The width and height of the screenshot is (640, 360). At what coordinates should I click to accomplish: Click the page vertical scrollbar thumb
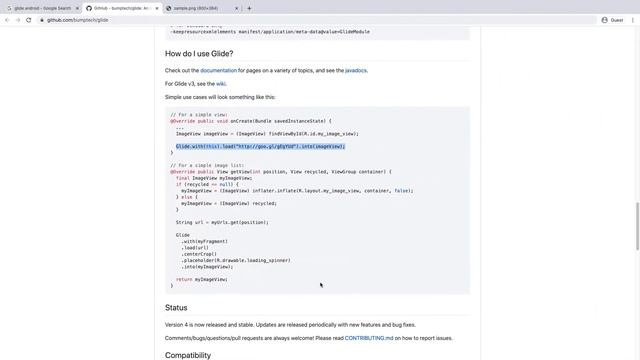[x=637, y=226]
